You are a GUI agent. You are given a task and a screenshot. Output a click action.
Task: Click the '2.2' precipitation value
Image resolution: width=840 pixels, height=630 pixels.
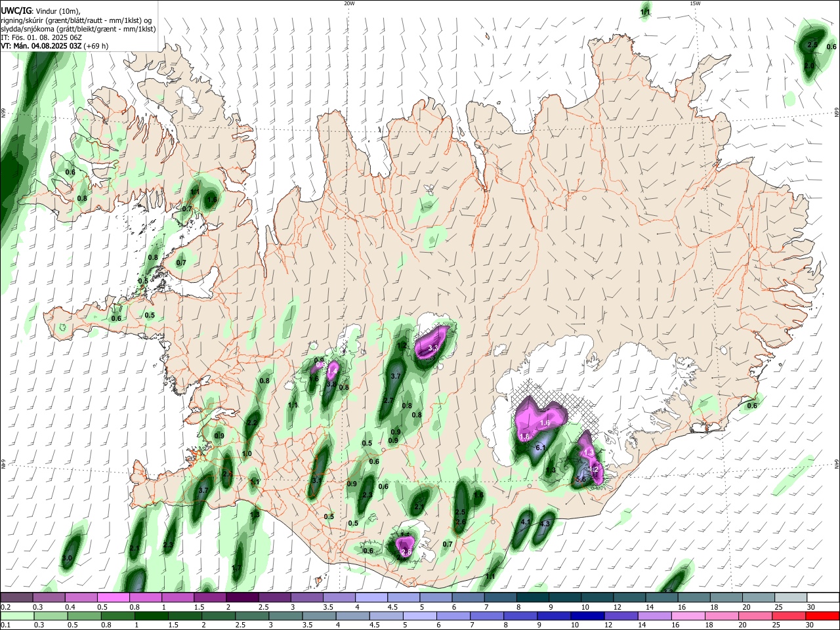(251, 423)
